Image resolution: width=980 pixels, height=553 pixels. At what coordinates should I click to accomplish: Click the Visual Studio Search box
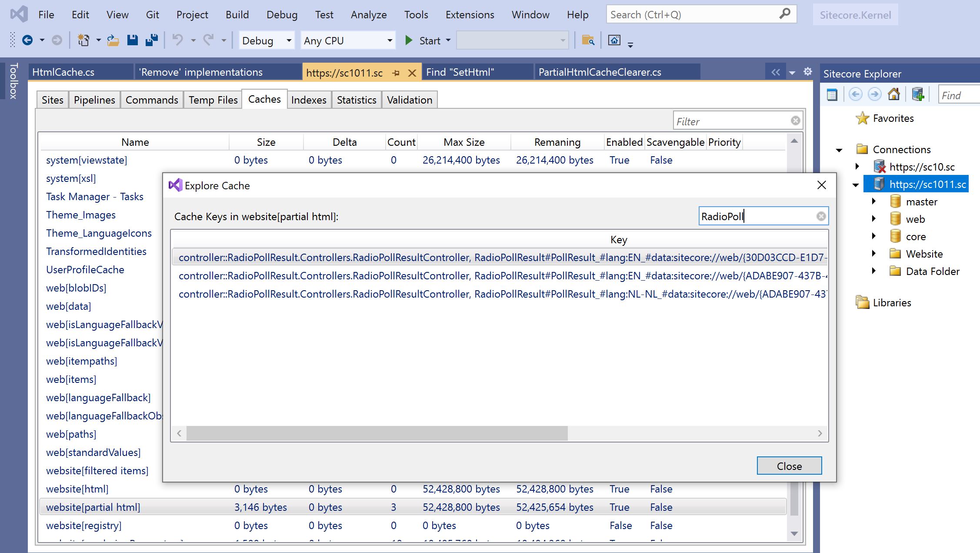(701, 14)
